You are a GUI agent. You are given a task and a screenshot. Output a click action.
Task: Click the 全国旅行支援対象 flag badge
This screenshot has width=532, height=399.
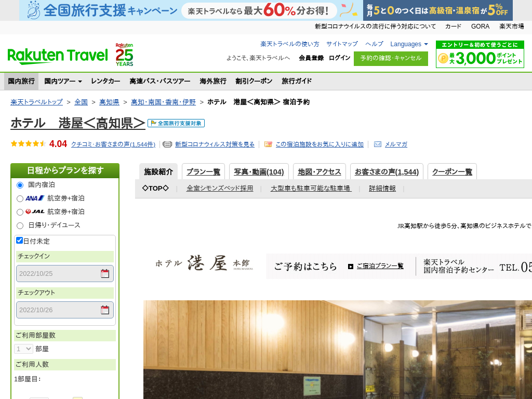(176, 123)
